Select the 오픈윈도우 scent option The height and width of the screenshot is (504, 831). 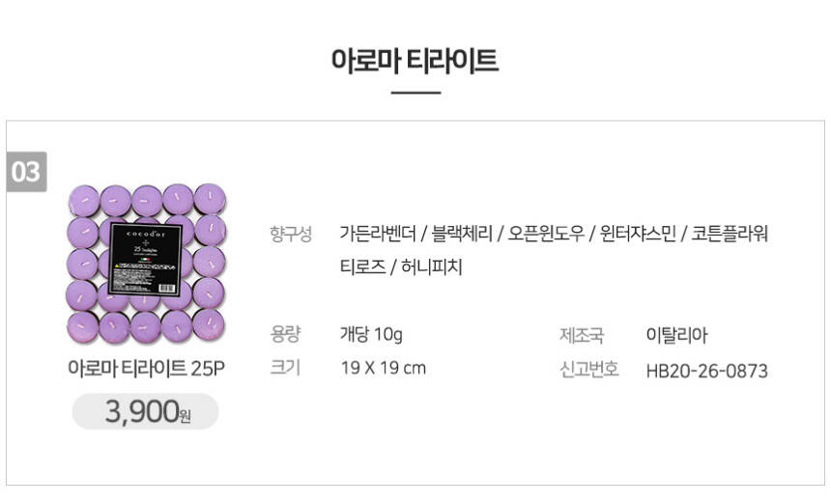543,234
